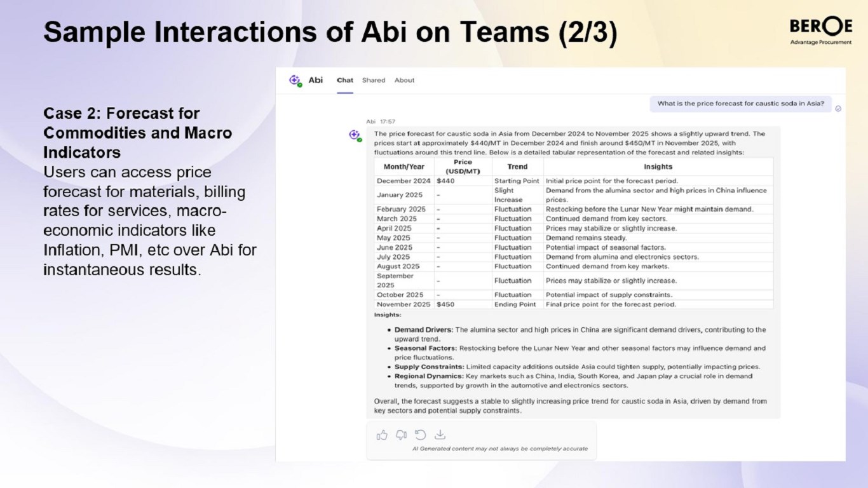Viewport: 868px width, 488px height.
Task: Click the BEROE Advantage Procurement logo
Action: (821, 31)
